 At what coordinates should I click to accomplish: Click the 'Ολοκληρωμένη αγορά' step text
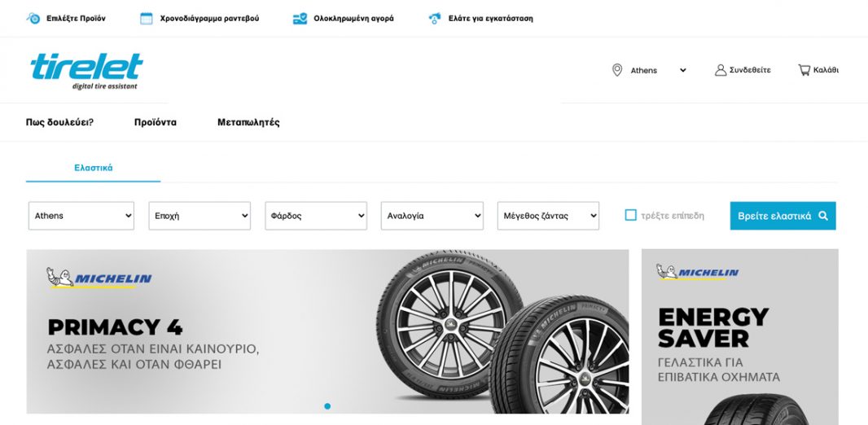(x=353, y=18)
